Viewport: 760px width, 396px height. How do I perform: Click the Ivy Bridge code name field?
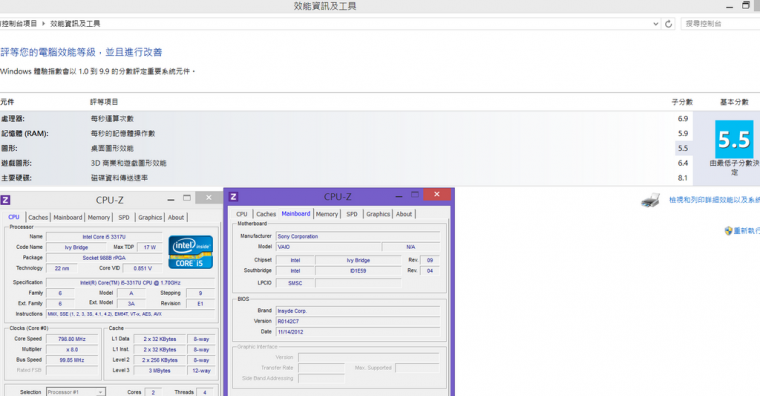click(76, 248)
